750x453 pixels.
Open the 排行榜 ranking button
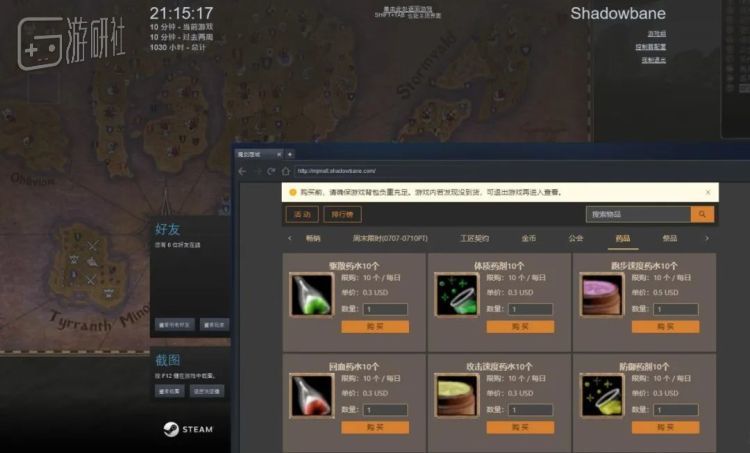(x=342, y=214)
